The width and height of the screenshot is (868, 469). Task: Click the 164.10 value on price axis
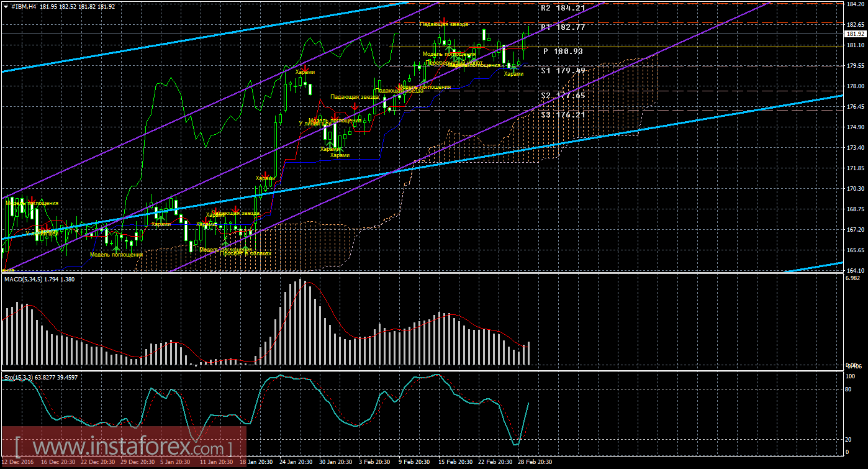(856, 270)
